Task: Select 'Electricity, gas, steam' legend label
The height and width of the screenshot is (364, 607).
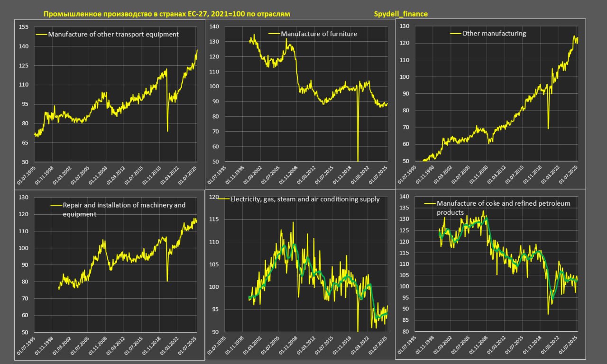Action: pyautogui.click(x=305, y=199)
